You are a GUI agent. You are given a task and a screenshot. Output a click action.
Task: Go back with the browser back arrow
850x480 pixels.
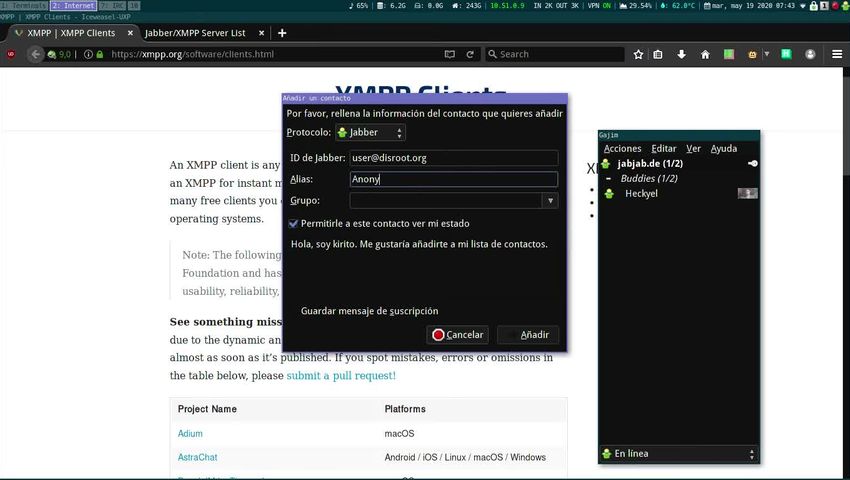[x=35, y=54]
